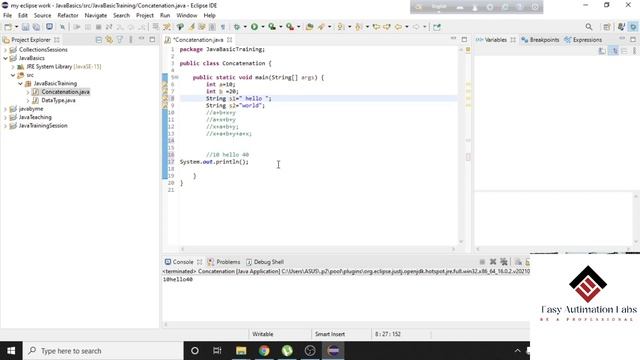
Task: Click the Back navigation arrow icon
Action: coord(398,27)
